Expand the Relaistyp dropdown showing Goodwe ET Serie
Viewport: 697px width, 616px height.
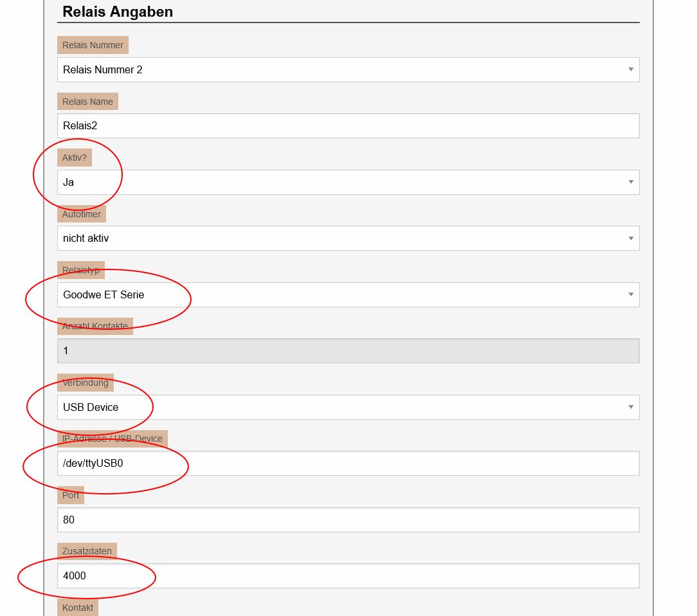coord(348,294)
